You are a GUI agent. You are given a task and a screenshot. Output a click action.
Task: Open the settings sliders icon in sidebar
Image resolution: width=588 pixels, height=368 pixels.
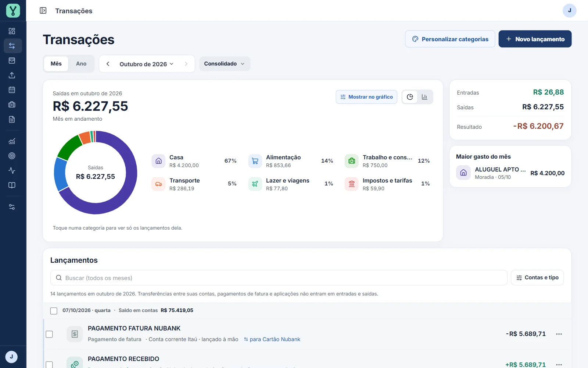click(x=12, y=207)
